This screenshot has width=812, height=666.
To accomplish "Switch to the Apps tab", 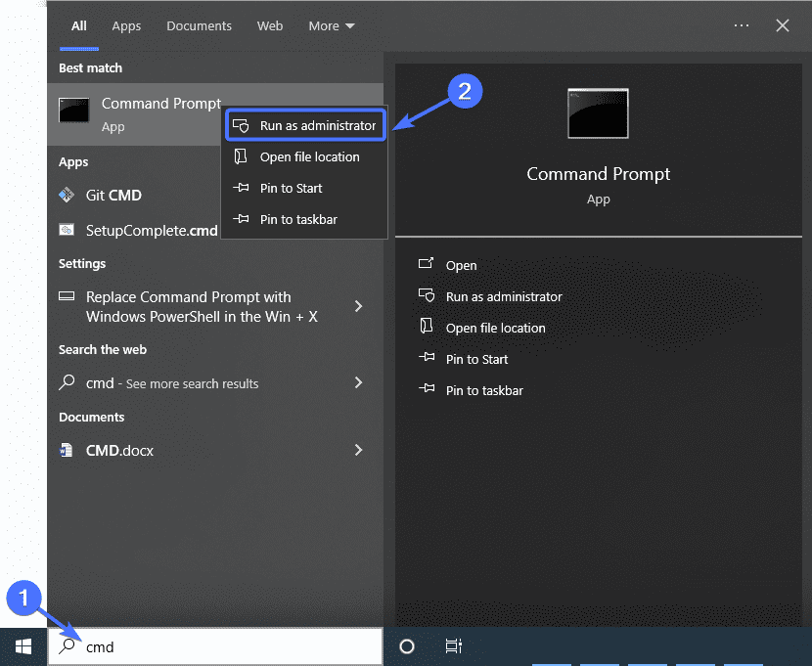I will 126,25.
